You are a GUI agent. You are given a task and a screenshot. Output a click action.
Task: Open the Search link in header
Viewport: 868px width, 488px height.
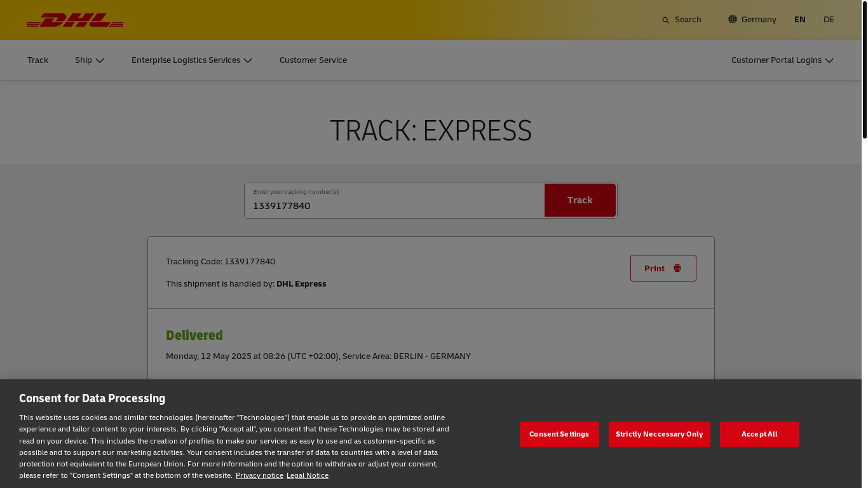click(682, 20)
